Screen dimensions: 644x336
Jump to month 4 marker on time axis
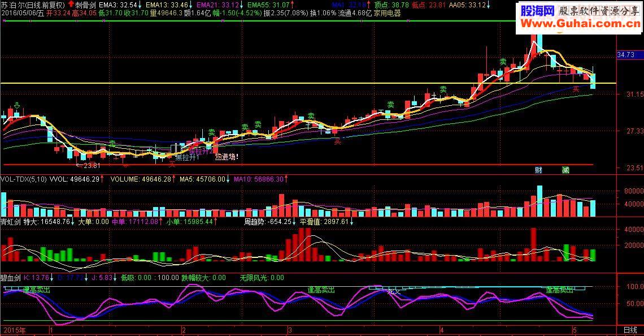(x=442, y=330)
